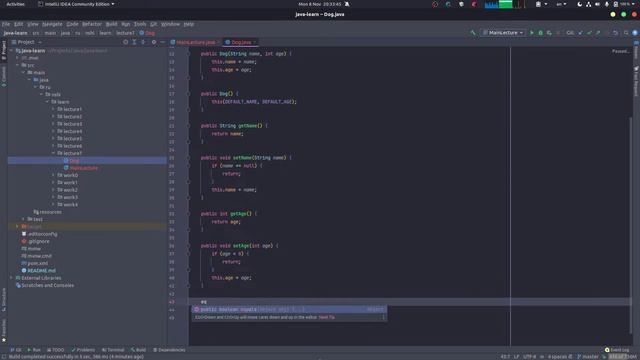Open the Problems tool window
This screenshot has width=640, height=360.
click(x=83, y=350)
